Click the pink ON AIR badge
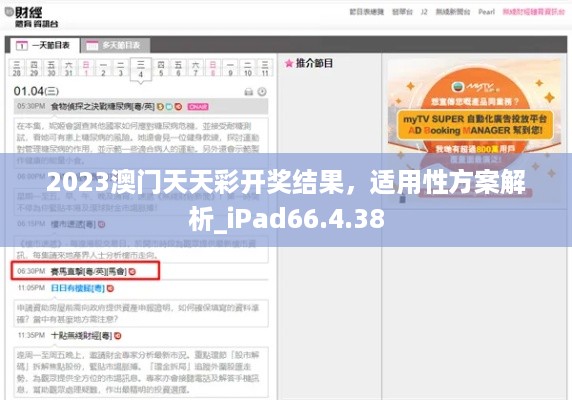572x400 pixels. 198,106
